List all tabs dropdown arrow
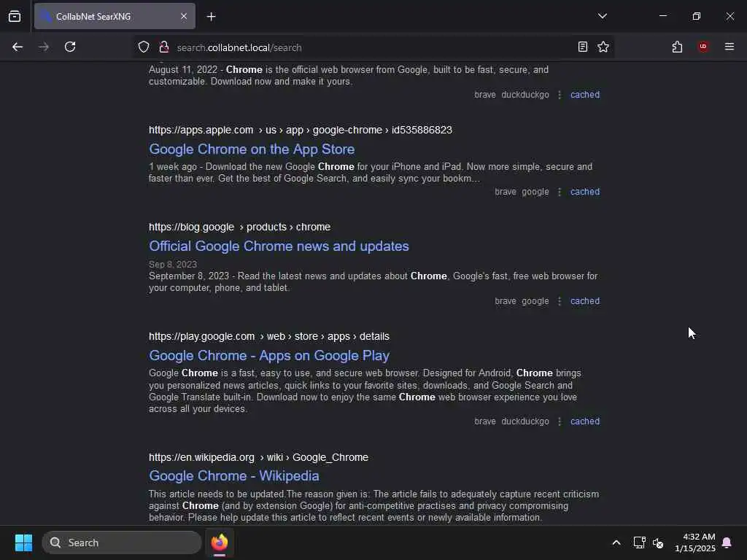This screenshot has height=560, width=747. click(x=602, y=16)
